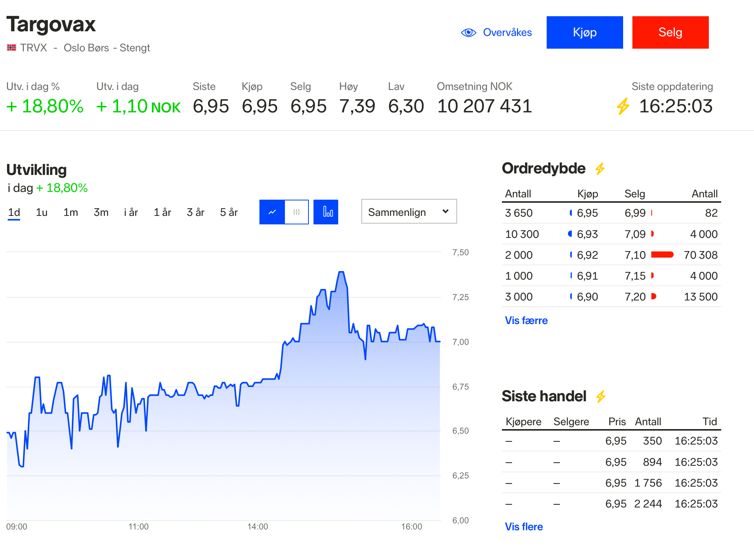The image size is (754, 560).
Task: Click the sell price 7,20 in order depth
Action: click(635, 297)
